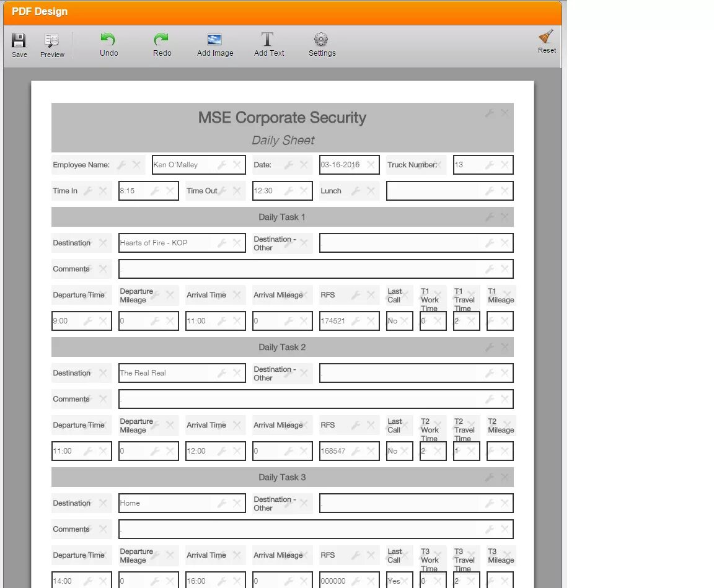
Task: Select the T3 Mileage label
Action: click(501, 555)
